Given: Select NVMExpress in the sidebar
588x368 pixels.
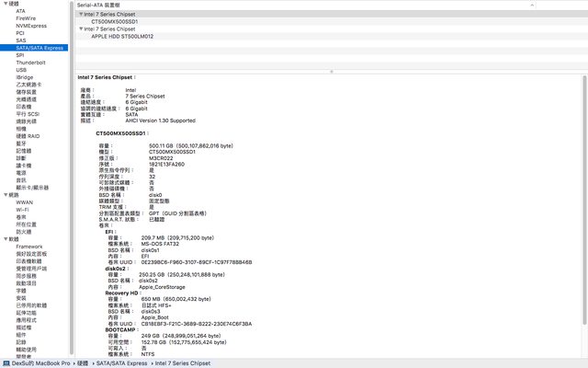Looking at the screenshot, I should 30,25.
